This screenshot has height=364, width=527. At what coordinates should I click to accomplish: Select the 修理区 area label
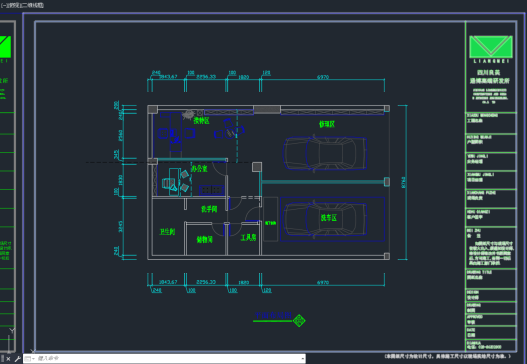click(x=327, y=124)
